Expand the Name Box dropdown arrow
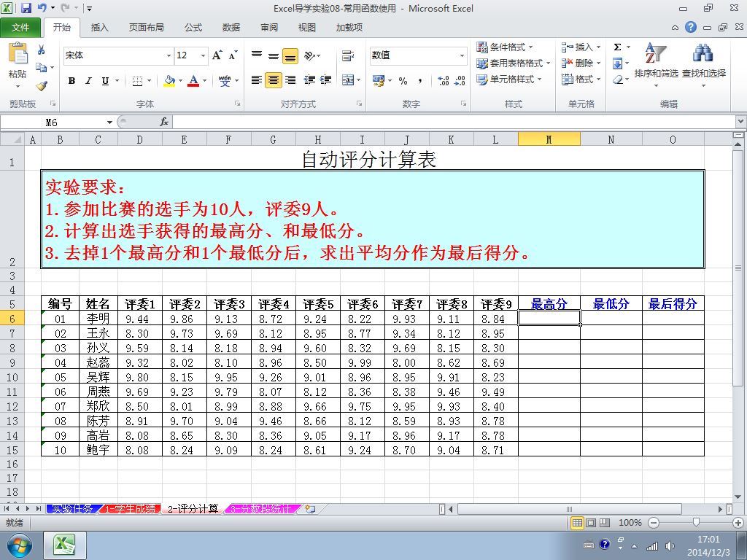Viewport: 747px width, 560px height. 109,122
